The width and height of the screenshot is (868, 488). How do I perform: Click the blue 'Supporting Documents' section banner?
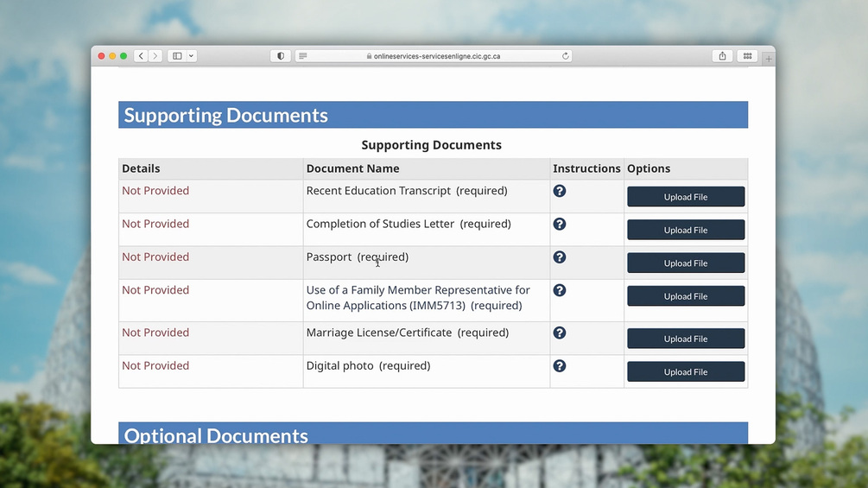433,115
